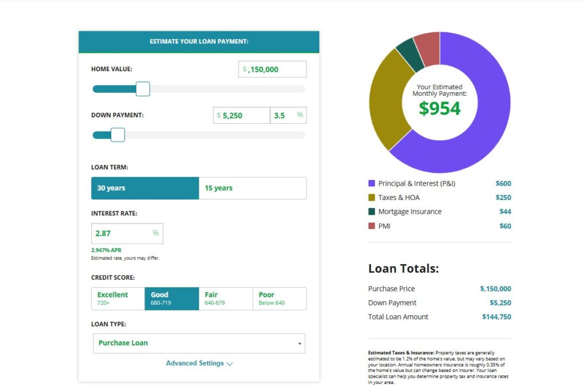Click the Mortgage Insurance legend label

point(410,211)
